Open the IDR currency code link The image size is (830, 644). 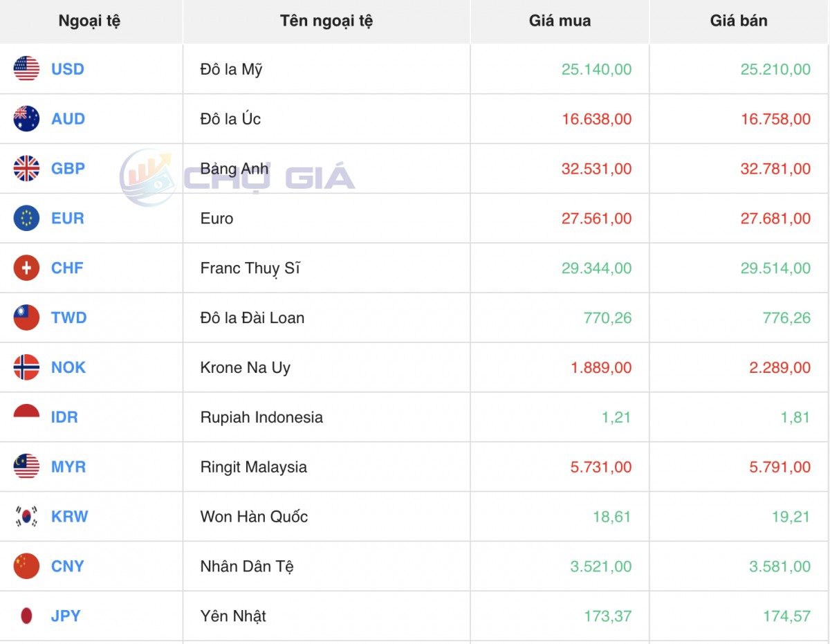tap(64, 417)
